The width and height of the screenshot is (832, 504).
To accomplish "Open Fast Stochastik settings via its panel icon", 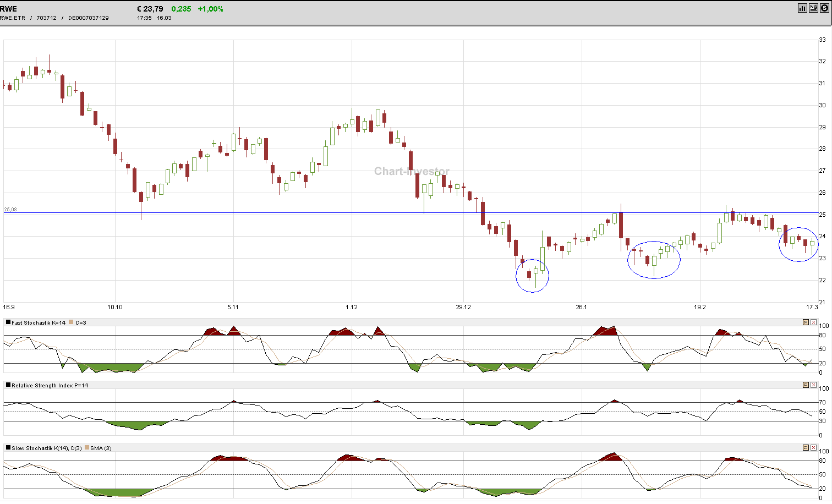I will [806, 322].
